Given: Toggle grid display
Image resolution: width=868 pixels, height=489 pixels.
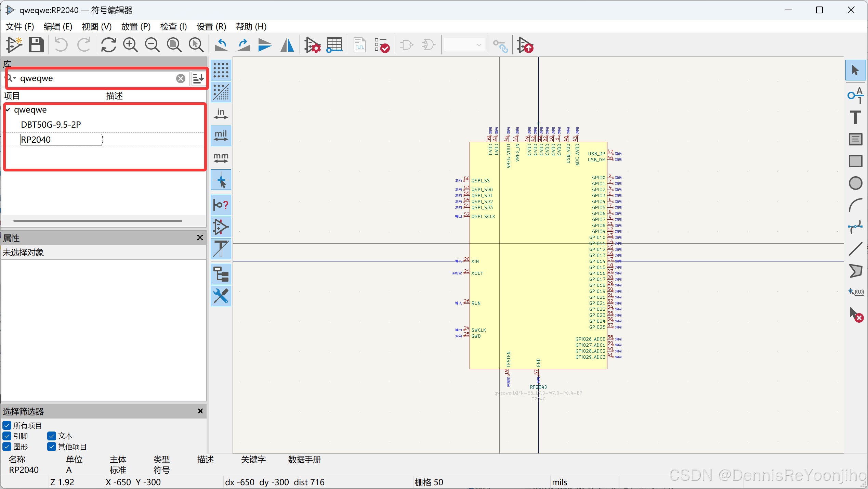Looking at the screenshot, I should (221, 70).
